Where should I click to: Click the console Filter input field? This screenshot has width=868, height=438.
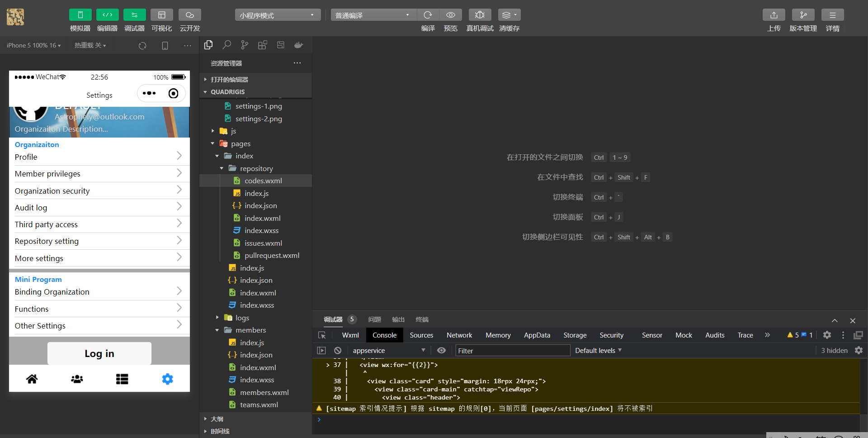512,351
